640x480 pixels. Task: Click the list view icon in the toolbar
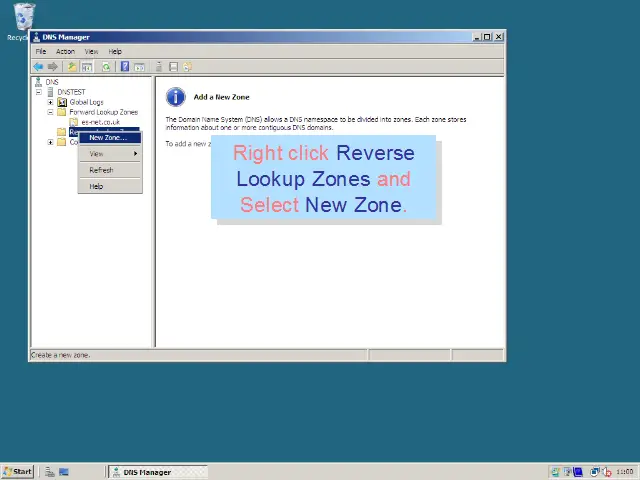[173, 67]
